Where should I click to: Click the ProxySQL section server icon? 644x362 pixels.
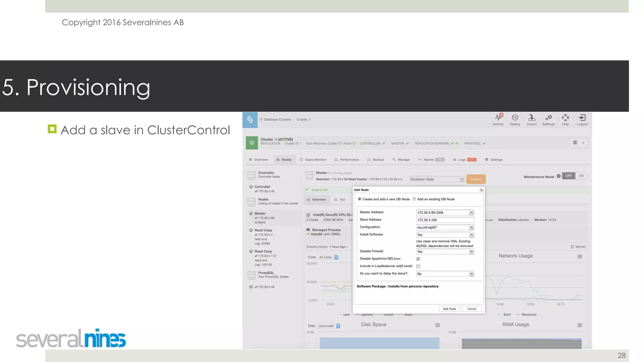pos(252,275)
